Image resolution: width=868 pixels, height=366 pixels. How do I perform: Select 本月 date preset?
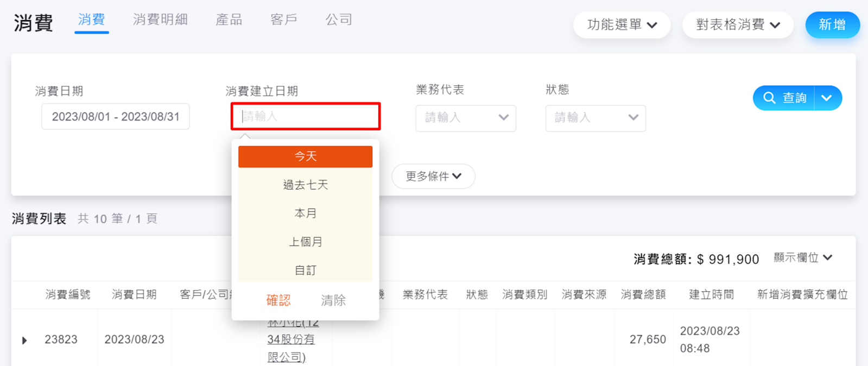coord(305,213)
